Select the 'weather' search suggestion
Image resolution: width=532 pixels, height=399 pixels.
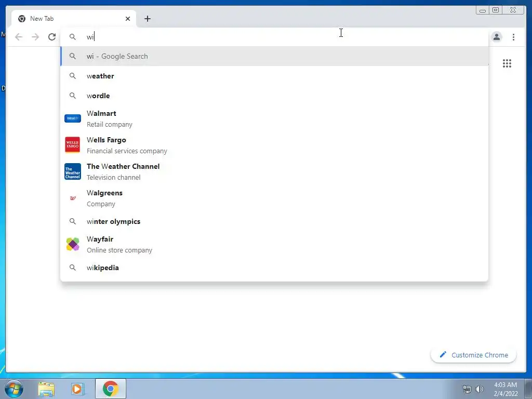(274, 76)
